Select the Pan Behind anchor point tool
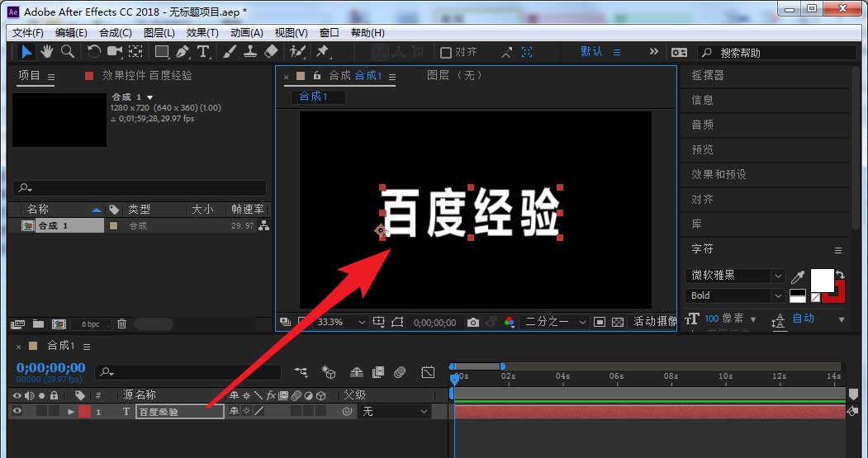The height and width of the screenshot is (458, 868). pos(135,52)
